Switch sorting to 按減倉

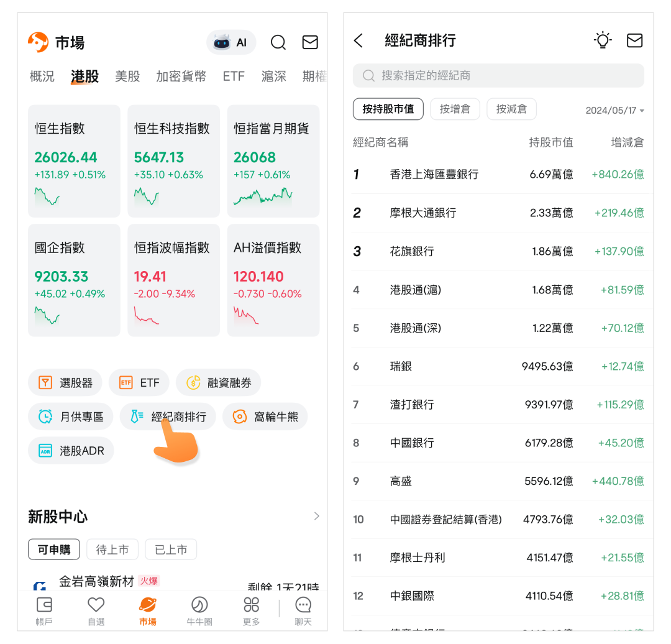511,109
